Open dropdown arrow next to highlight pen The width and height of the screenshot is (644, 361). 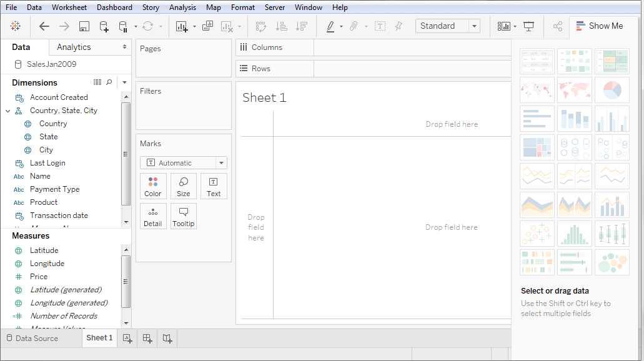341,27
